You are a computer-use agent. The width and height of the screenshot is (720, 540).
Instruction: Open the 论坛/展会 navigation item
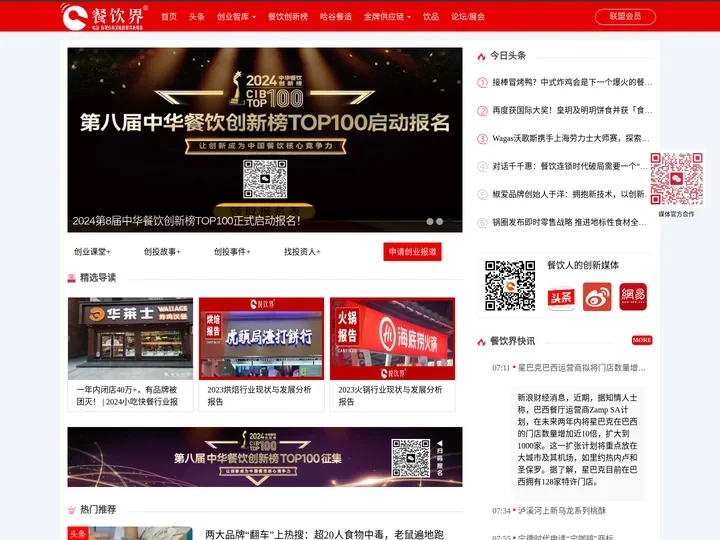(x=467, y=17)
